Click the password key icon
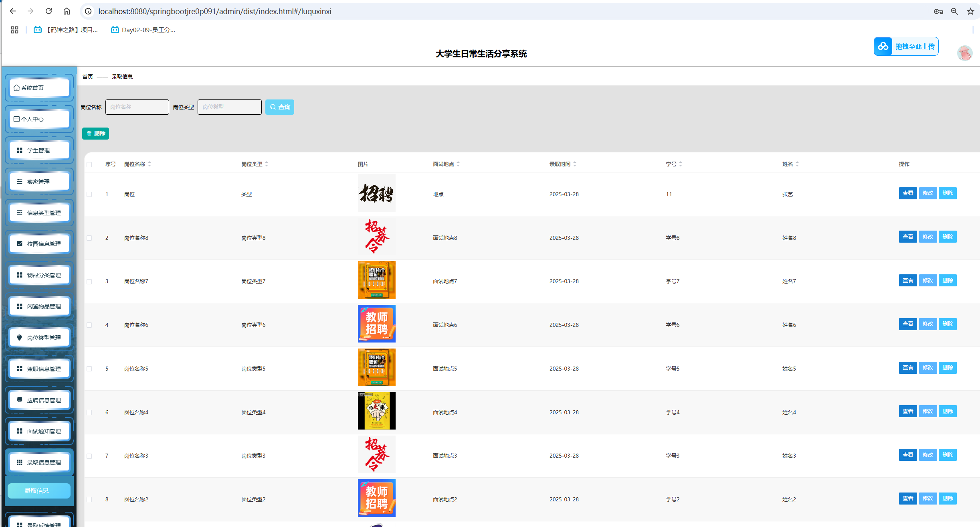Image resolution: width=980 pixels, height=527 pixels. click(938, 11)
